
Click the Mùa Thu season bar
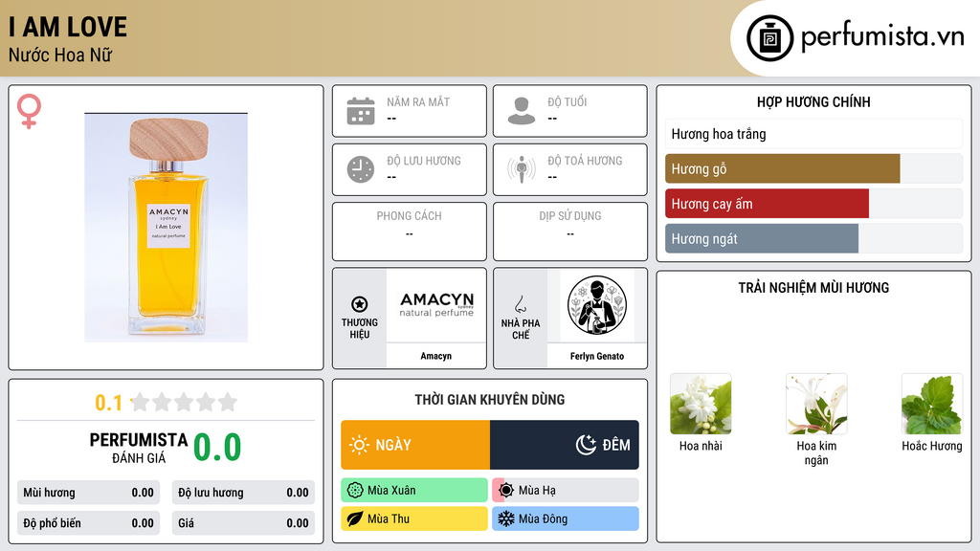tap(414, 519)
